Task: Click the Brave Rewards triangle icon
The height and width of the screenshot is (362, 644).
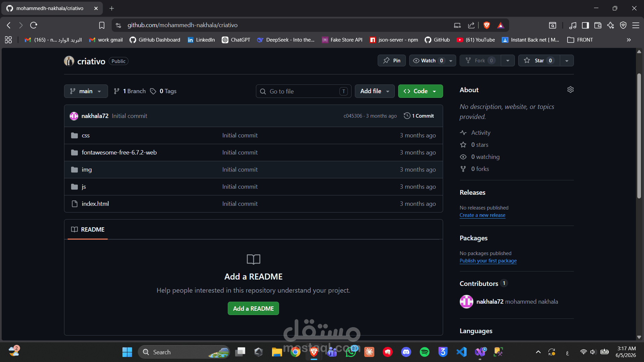Action: click(x=500, y=25)
